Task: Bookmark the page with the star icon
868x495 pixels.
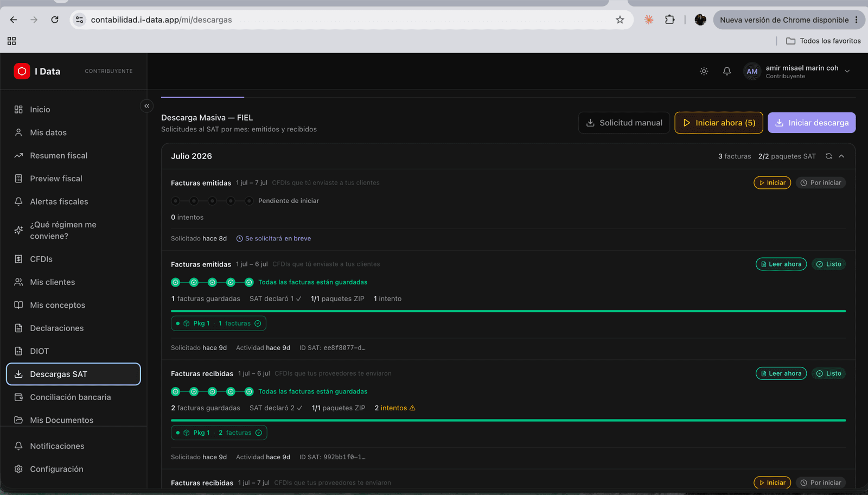Action: [x=620, y=20]
